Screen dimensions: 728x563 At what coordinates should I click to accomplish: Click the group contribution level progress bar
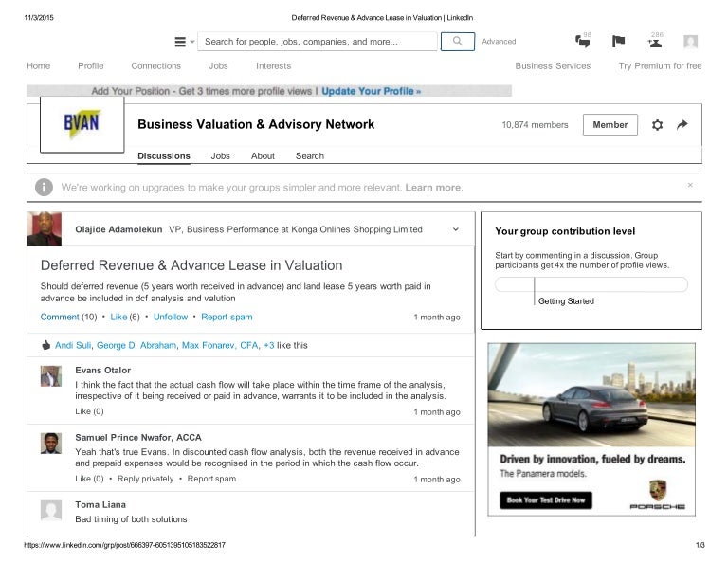591,284
